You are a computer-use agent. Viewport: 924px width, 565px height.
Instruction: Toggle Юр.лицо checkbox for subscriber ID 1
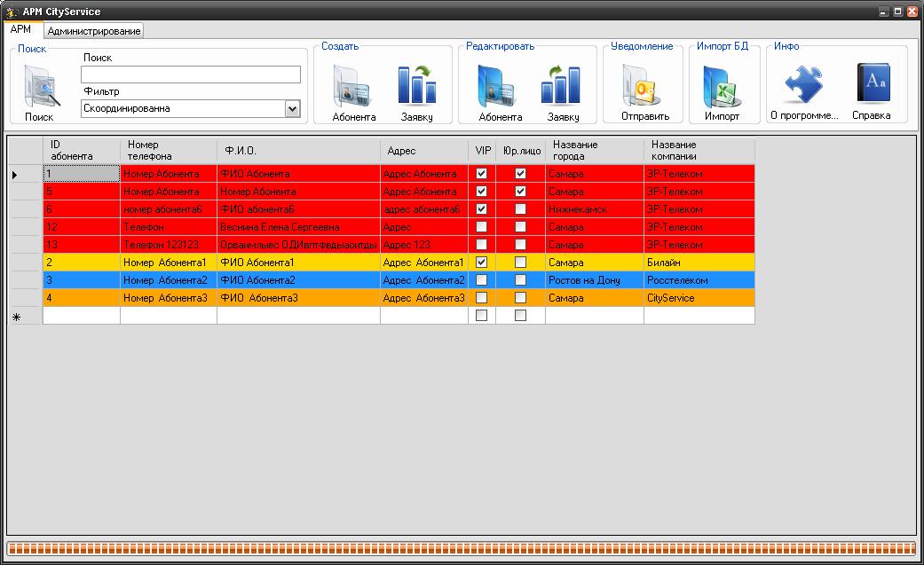pyautogui.click(x=520, y=173)
